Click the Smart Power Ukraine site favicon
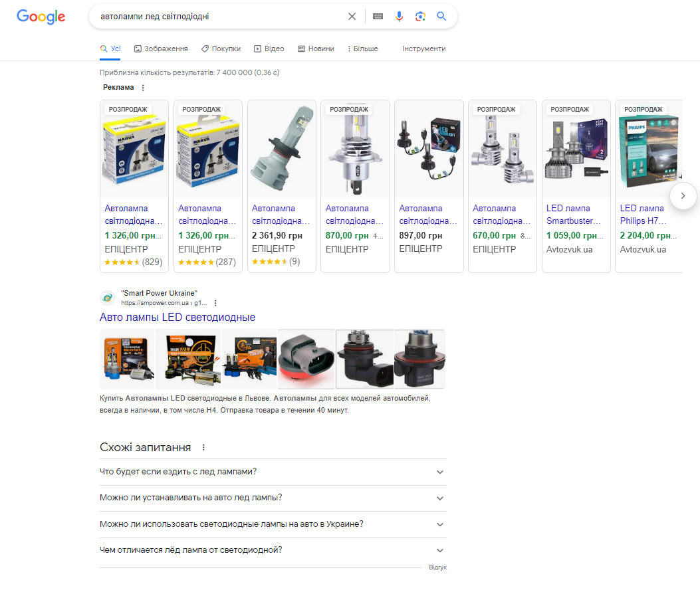The height and width of the screenshot is (590, 700). pyautogui.click(x=107, y=298)
